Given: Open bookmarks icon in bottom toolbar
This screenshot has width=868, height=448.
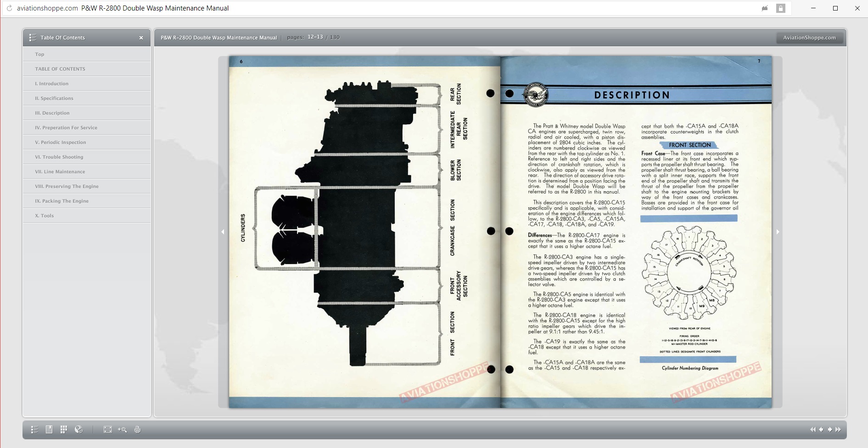Looking at the screenshot, I should (49, 430).
